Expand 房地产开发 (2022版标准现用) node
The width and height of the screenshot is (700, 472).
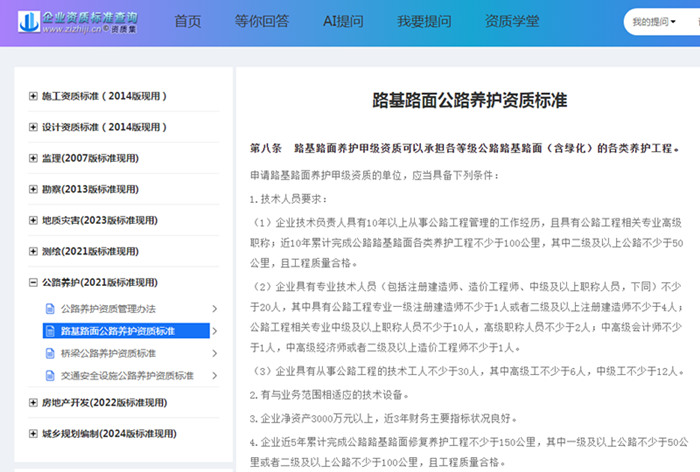point(33,403)
